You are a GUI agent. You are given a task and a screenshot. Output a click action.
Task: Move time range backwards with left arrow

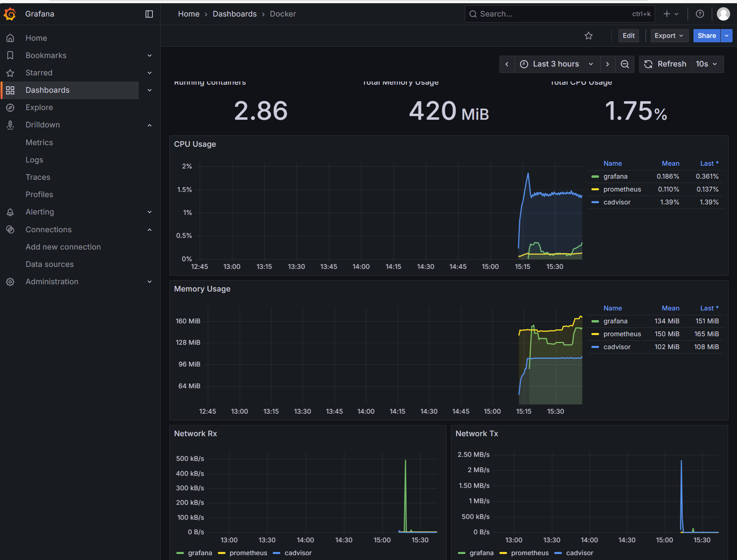(507, 64)
